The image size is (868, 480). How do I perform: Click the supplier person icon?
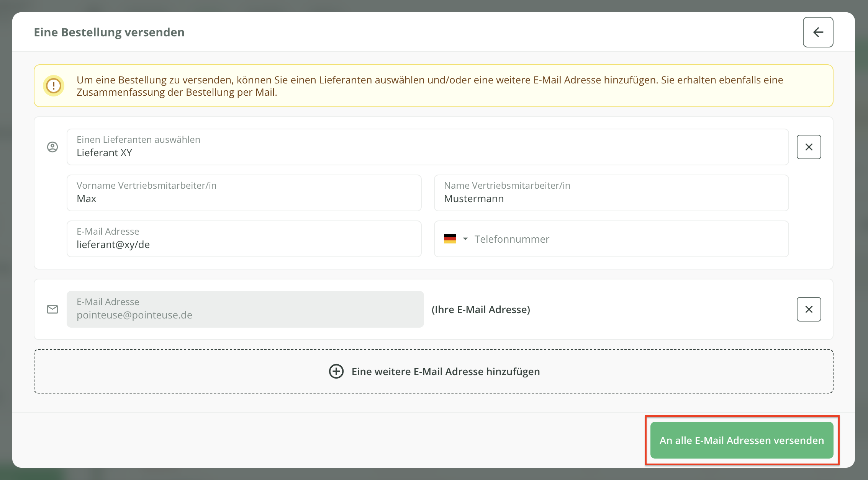tap(52, 147)
